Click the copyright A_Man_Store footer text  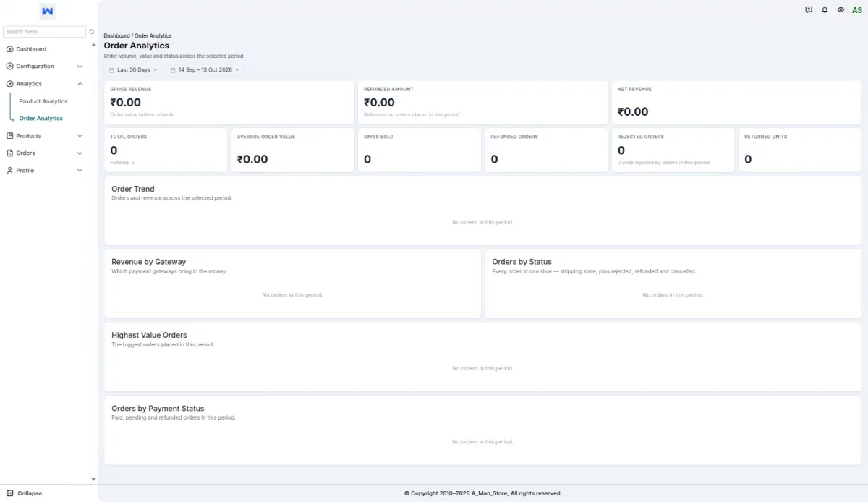[482, 493]
